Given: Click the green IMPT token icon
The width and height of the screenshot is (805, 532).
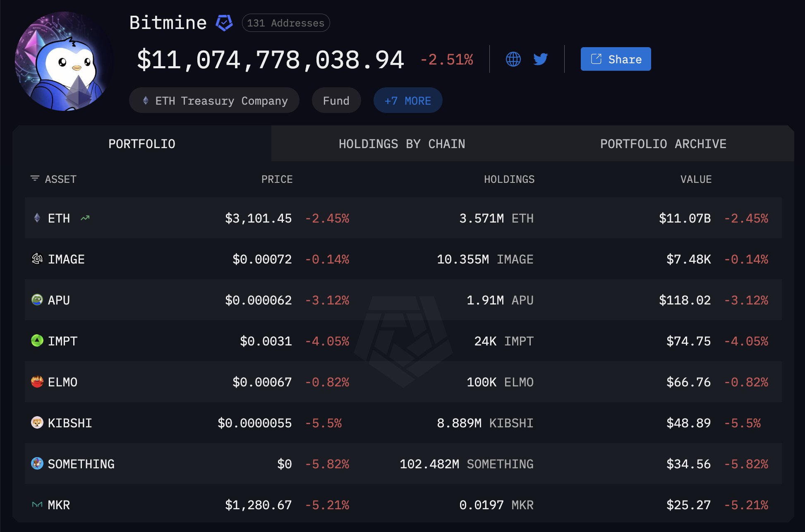Looking at the screenshot, I should point(37,341).
